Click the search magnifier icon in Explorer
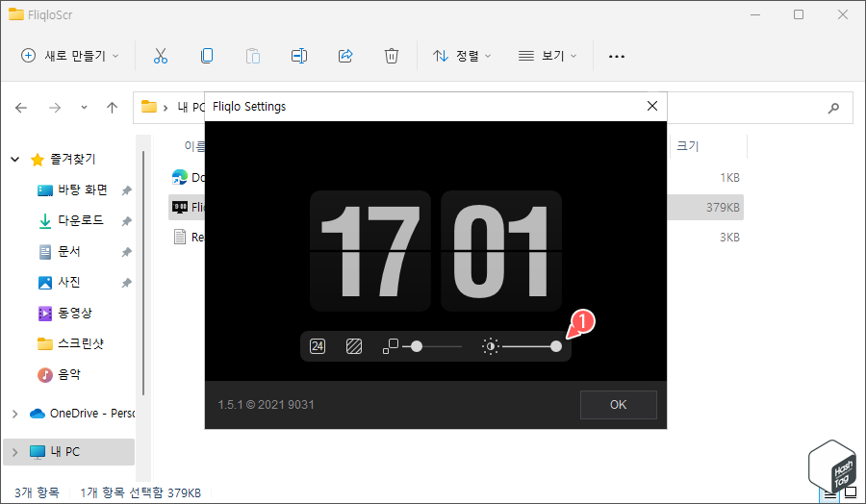Screen dimensions: 866x504 pyautogui.click(x=833, y=108)
